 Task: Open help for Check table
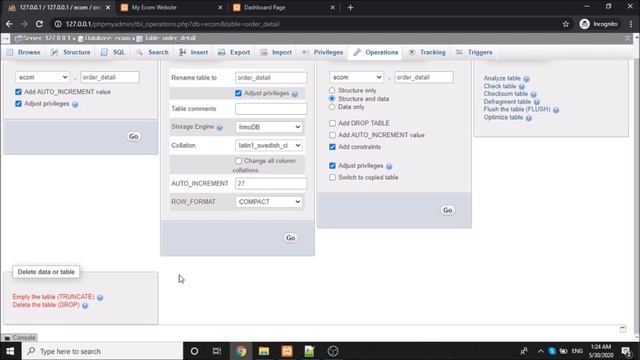521,87
